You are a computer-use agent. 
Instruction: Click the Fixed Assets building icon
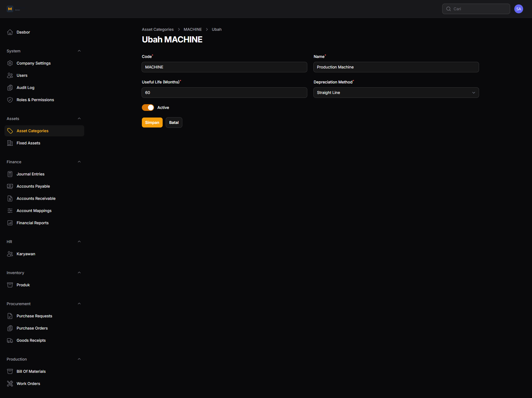pos(10,143)
